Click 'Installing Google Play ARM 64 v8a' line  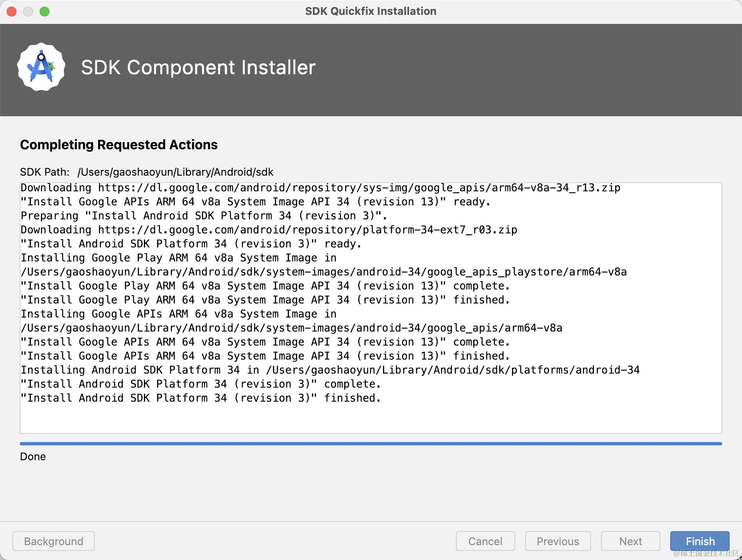point(179,258)
